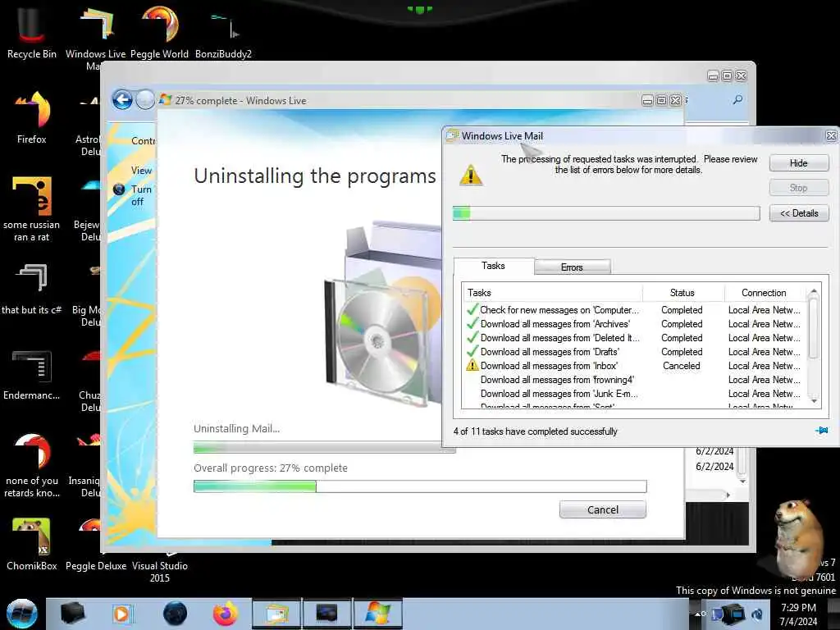Open the Recycle Bin desktop icon
This screenshot has height=630, width=840.
(32, 32)
